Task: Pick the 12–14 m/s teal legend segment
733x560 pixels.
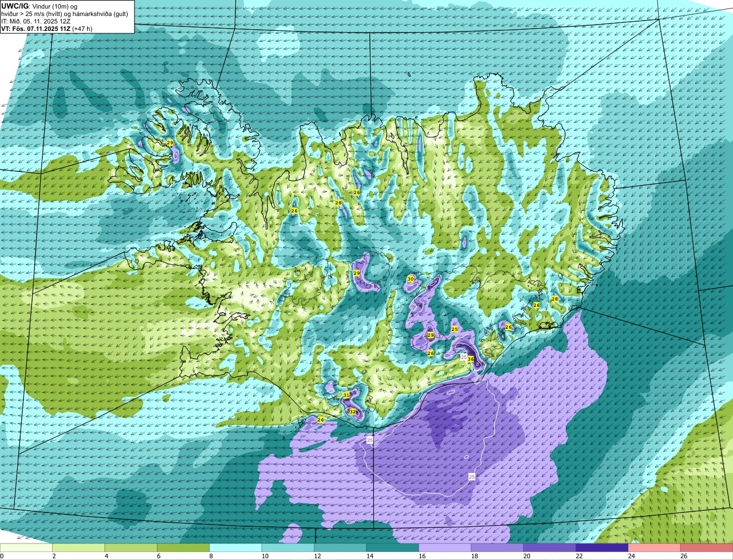Action: point(341,547)
